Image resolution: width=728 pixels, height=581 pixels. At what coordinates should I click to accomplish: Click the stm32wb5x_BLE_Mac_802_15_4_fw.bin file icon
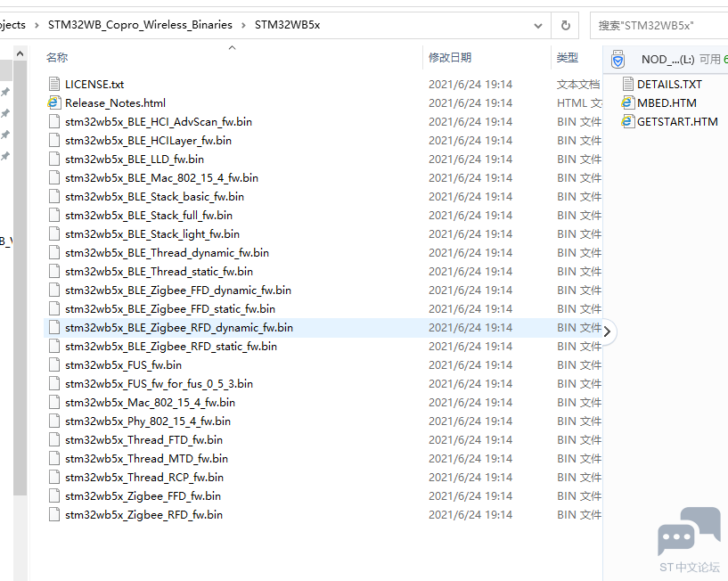[x=54, y=178]
